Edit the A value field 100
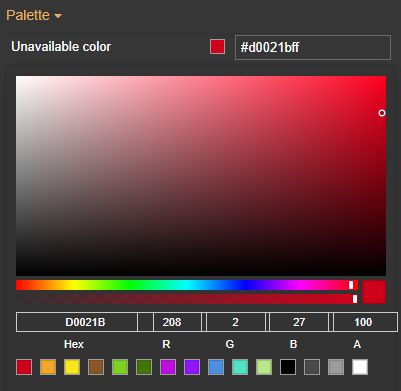 [365, 322]
